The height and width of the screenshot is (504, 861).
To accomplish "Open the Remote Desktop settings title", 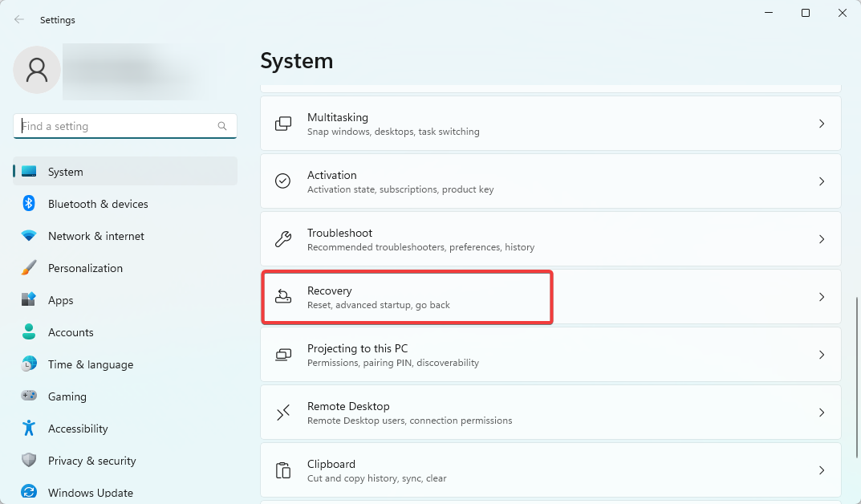I will 348,406.
